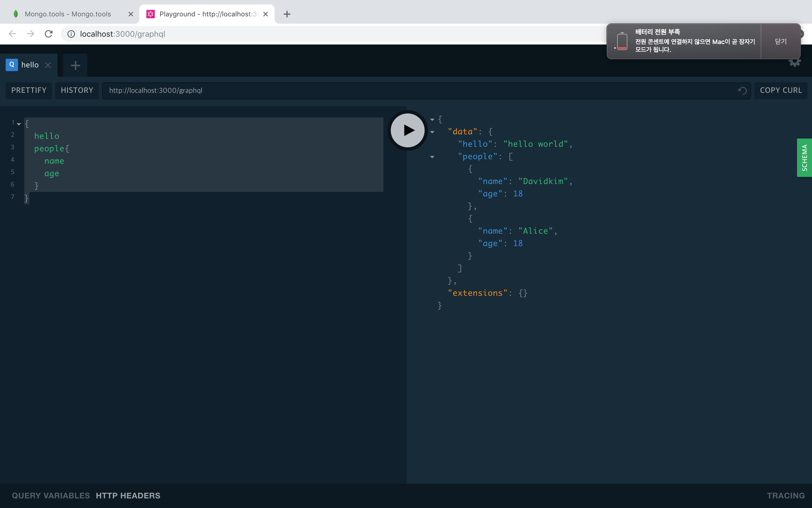
Task: Go forward in browser history
Action: [x=30, y=34]
